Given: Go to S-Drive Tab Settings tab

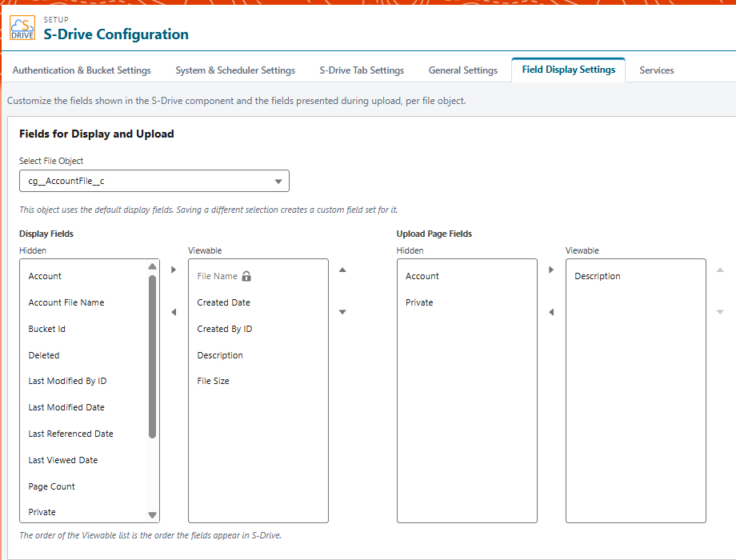Looking at the screenshot, I should coord(362,70).
